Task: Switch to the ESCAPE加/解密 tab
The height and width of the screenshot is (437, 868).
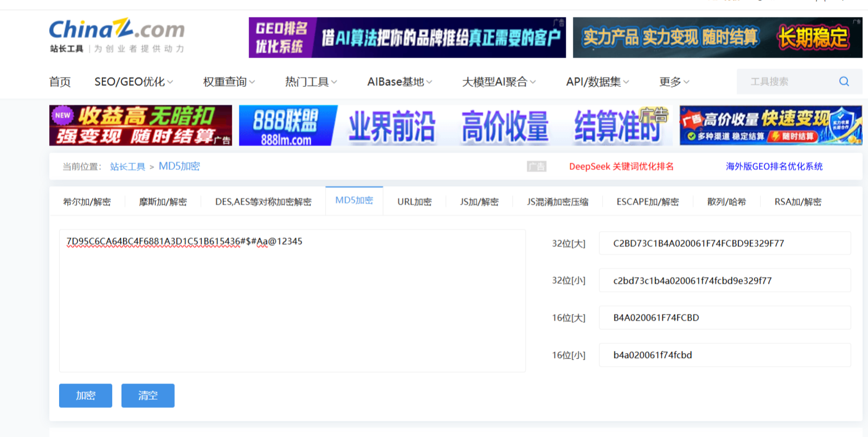Action: coord(648,202)
